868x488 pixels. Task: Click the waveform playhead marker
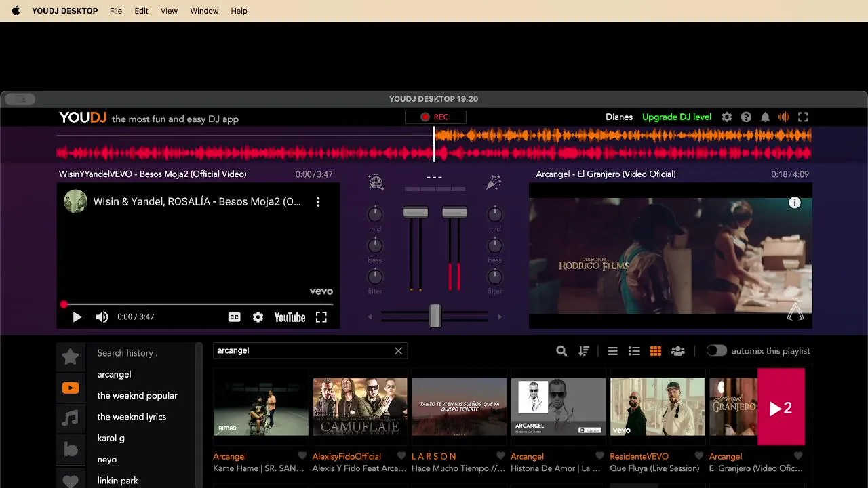[x=435, y=144]
